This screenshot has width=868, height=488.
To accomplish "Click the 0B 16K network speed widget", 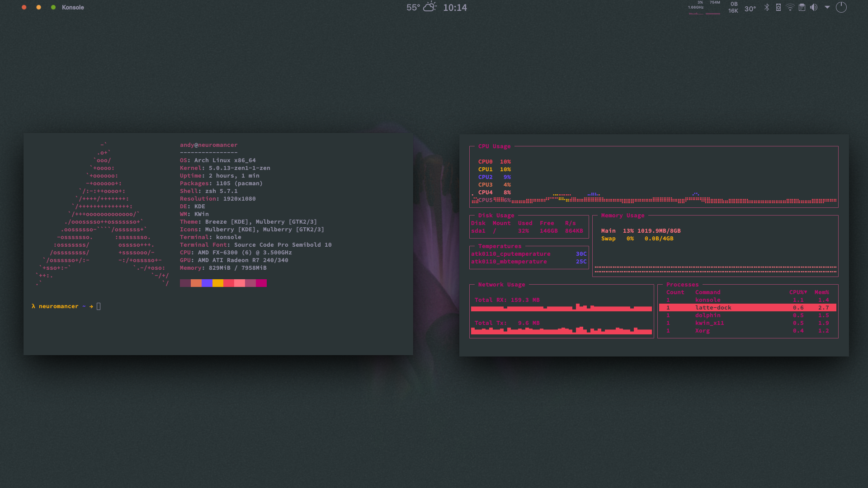I will click(733, 7).
